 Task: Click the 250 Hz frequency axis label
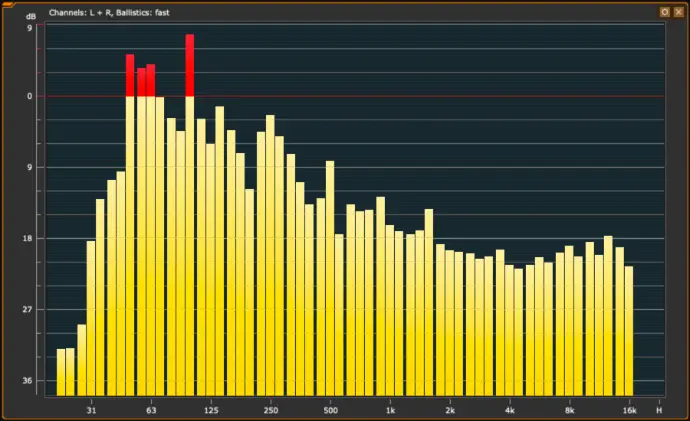pyautogui.click(x=270, y=410)
